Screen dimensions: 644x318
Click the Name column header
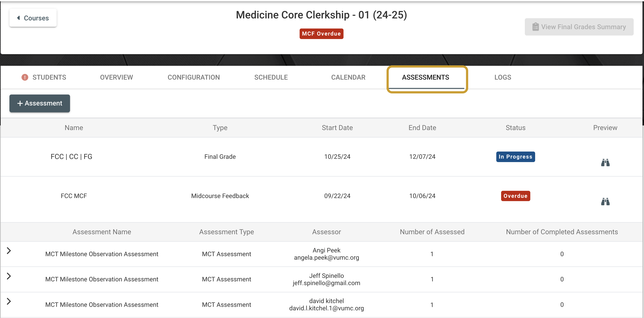(x=74, y=128)
